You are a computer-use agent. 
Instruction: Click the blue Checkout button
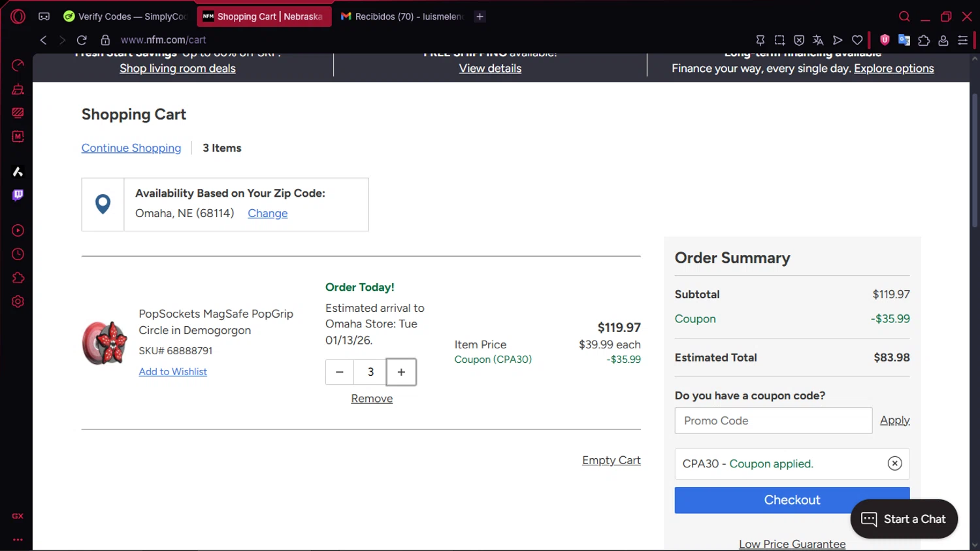(761, 500)
